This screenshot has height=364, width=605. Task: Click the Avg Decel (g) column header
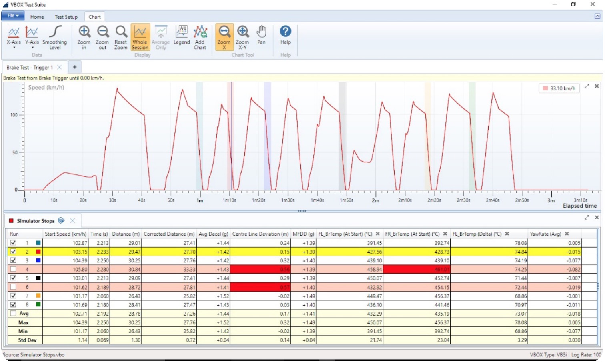pos(213,234)
